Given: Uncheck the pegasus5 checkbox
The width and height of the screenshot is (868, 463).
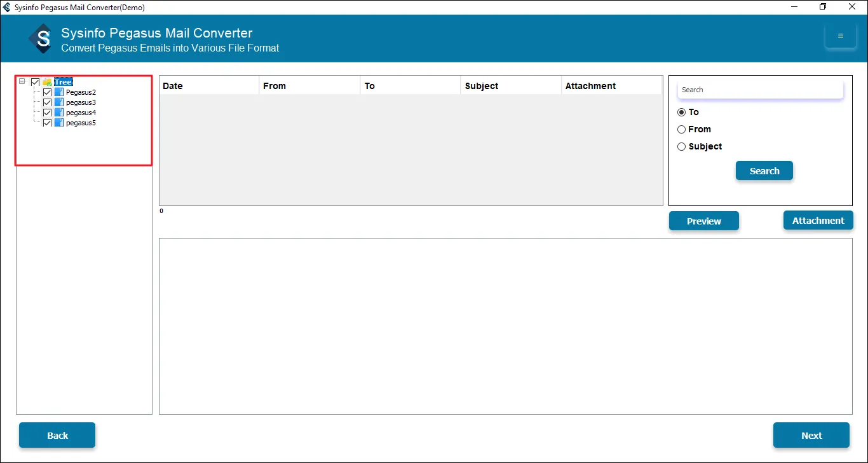Looking at the screenshot, I should [x=47, y=123].
